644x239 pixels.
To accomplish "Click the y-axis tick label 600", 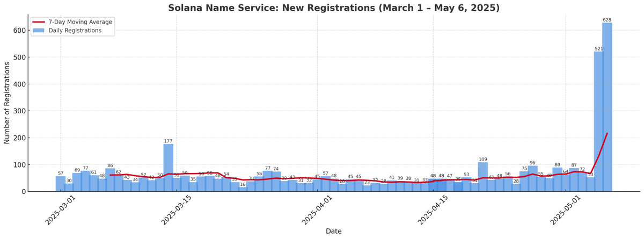I will tap(19, 31).
